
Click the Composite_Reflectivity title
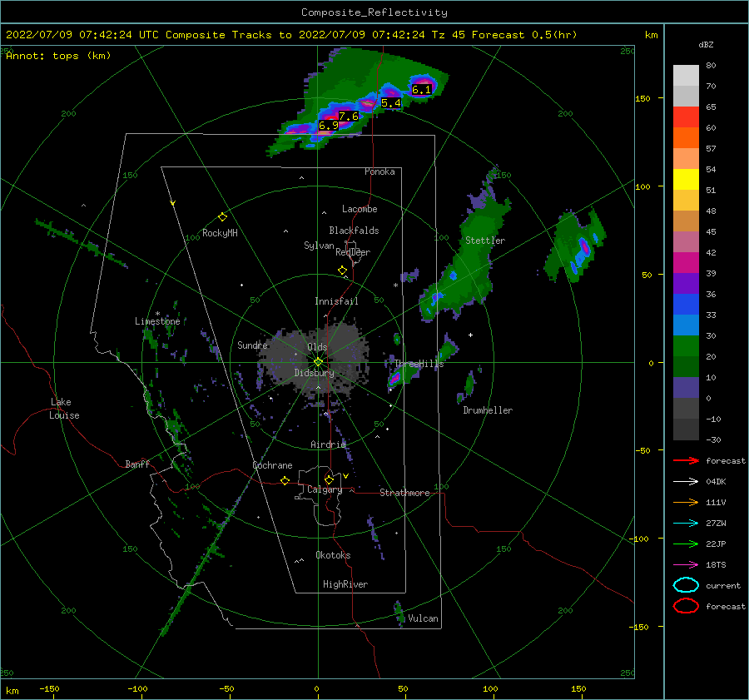pyautogui.click(x=374, y=12)
